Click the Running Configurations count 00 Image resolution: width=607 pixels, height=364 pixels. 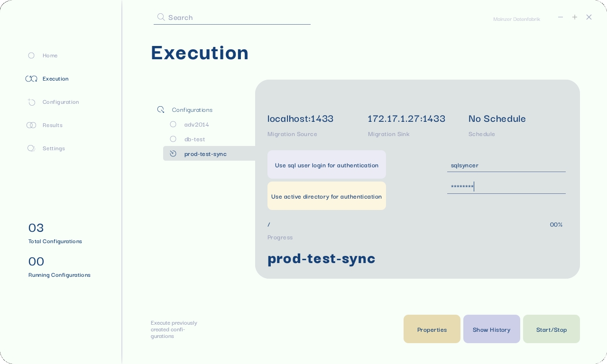[x=36, y=262]
